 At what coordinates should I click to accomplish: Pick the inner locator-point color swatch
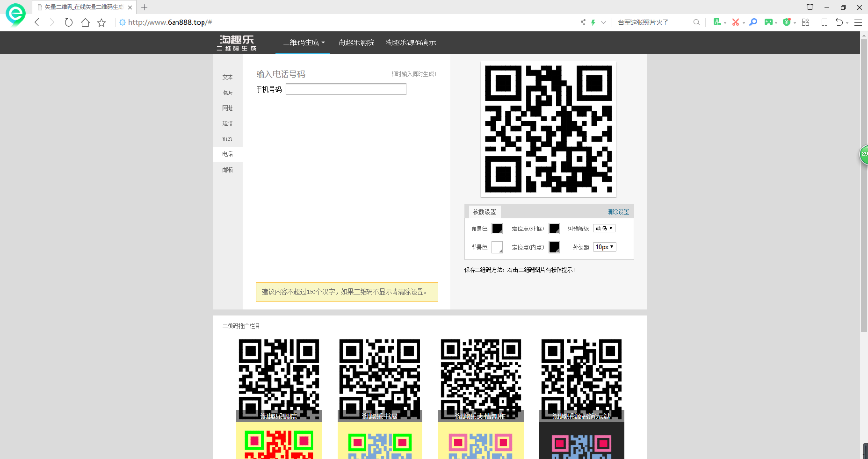pos(555,247)
